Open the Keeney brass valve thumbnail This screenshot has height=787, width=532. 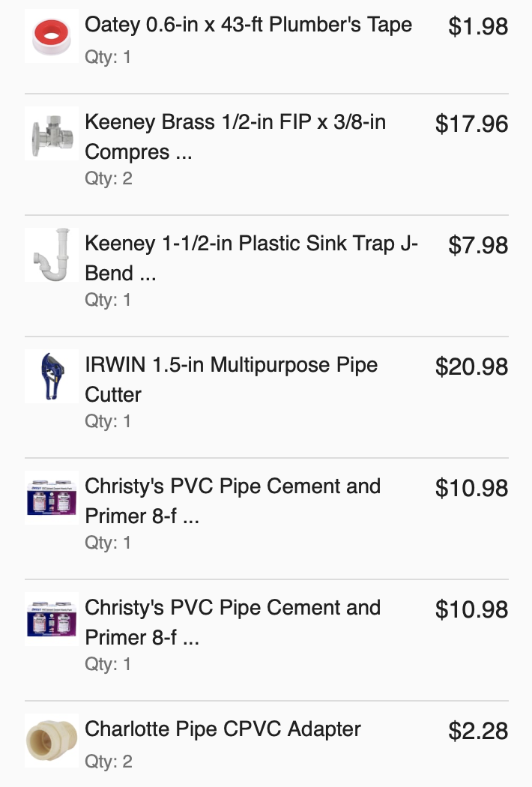[52, 133]
